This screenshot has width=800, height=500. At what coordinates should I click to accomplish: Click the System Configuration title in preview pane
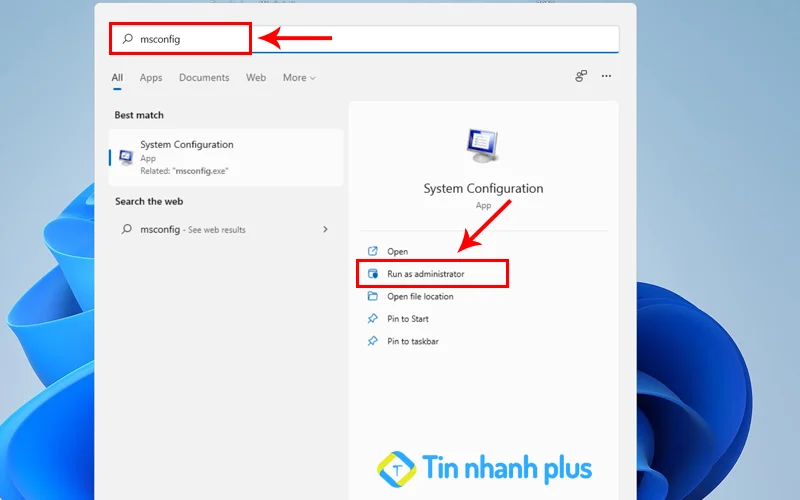click(x=483, y=188)
